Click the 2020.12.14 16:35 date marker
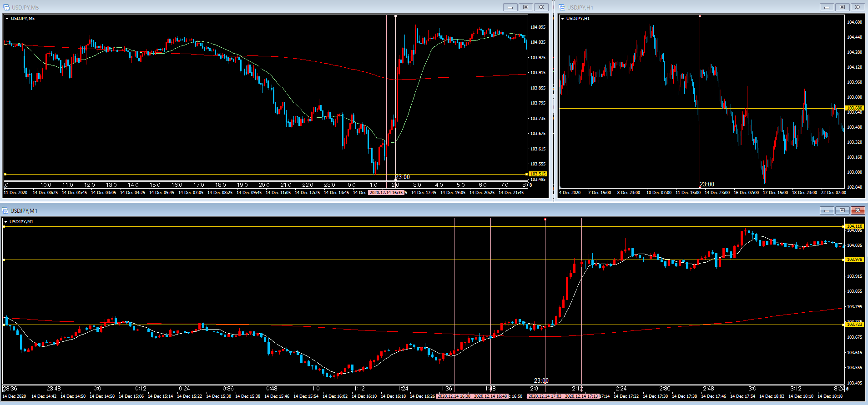Image resolution: width=868 pixels, height=405 pixels. point(386,193)
